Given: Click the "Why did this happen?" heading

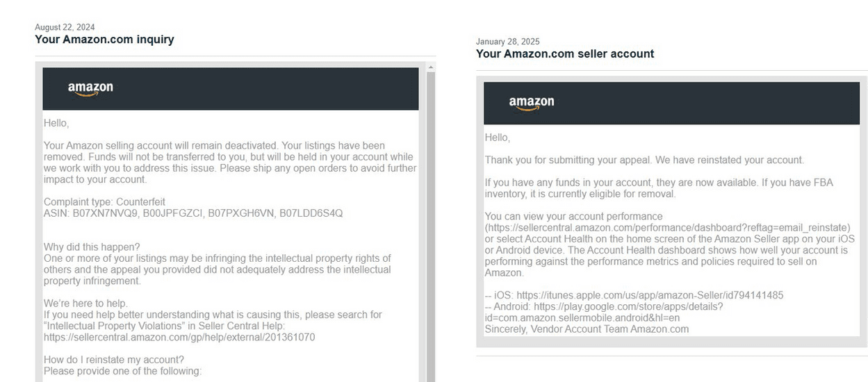Looking at the screenshot, I should [92, 247].
